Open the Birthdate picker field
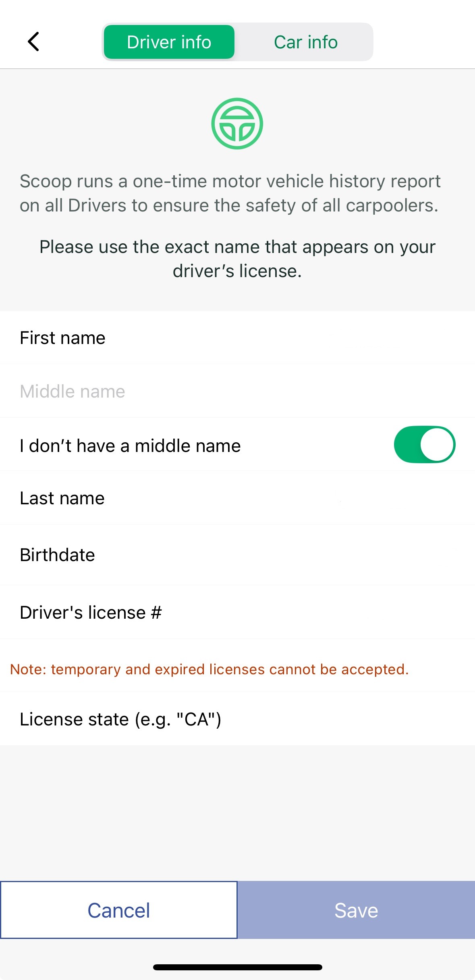The width and height of the screenshot is (475, 980). point(237,555)
